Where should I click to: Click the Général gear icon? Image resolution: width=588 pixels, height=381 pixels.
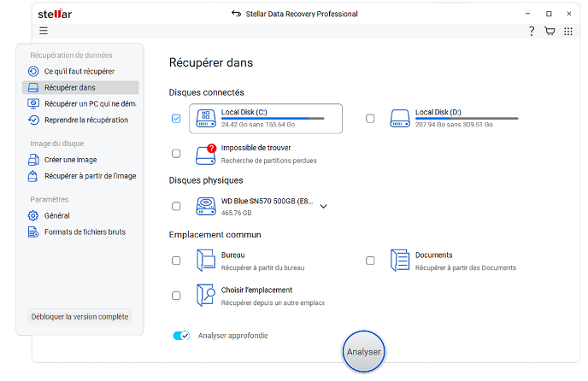(x=33, y=215)
